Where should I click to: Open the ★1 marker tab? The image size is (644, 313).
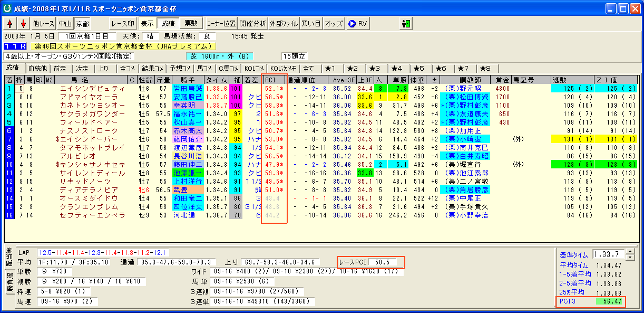tap(333, 68)
